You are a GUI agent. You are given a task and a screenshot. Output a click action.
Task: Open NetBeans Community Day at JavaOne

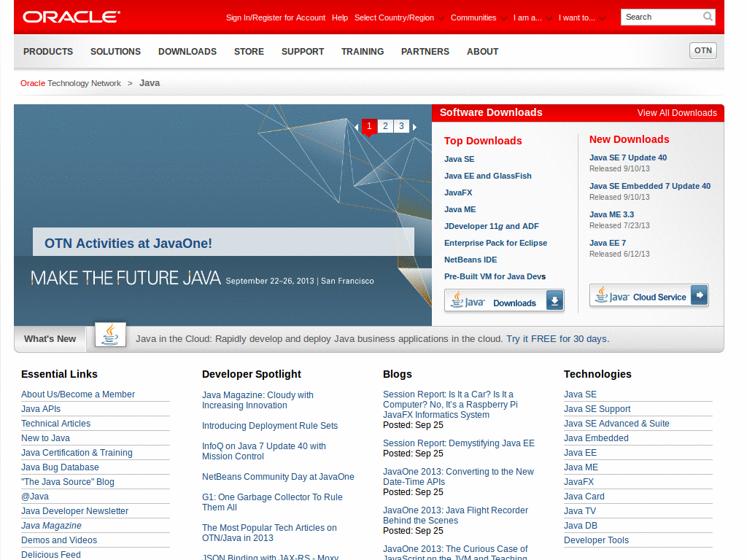tap(278, 477)
